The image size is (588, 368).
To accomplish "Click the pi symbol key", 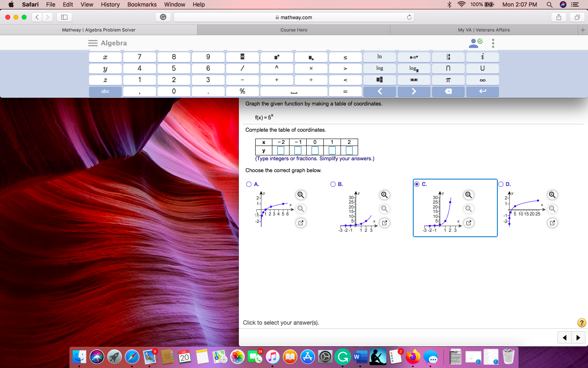I will (x=448, y=80).
